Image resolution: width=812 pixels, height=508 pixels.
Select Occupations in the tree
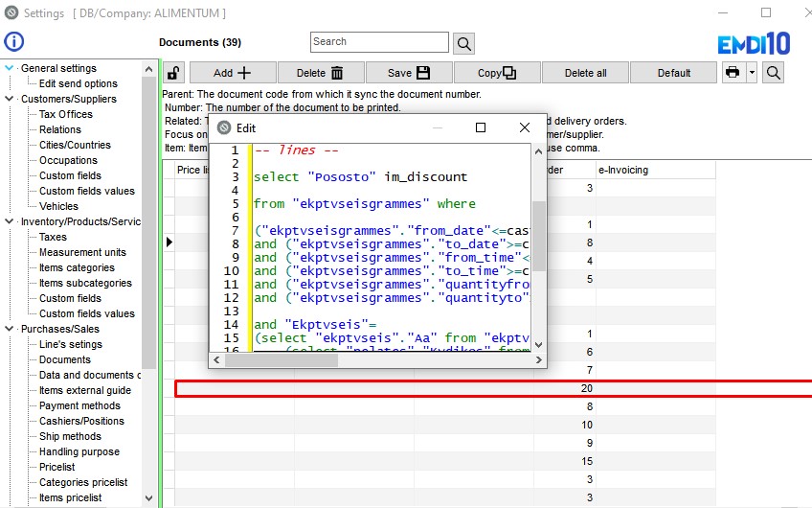[68, 160]
